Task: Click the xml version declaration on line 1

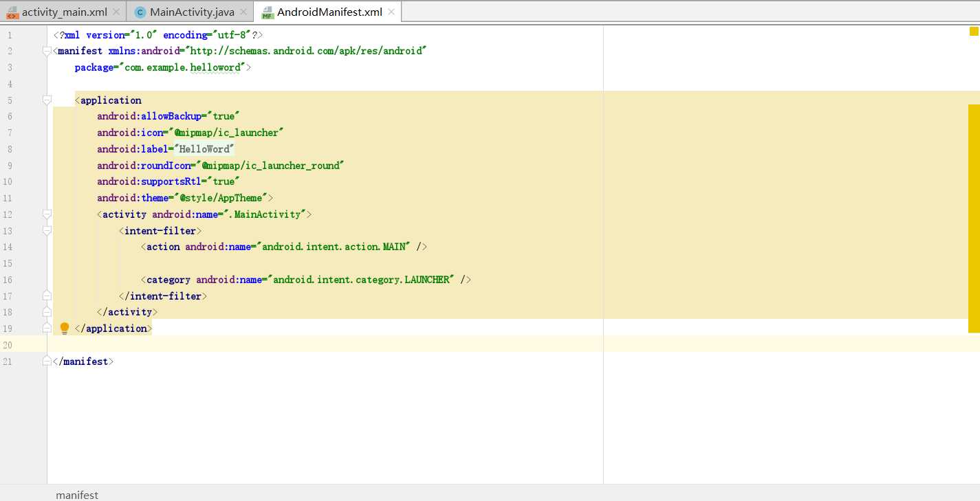Action: 157,34
